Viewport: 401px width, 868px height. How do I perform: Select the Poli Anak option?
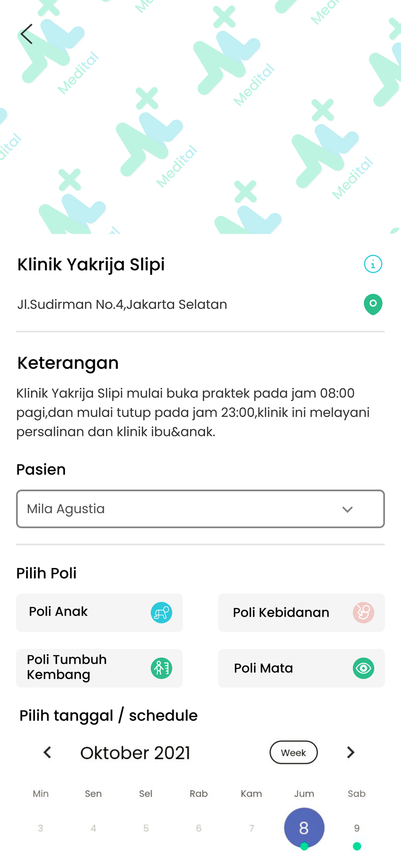point(59,612)
